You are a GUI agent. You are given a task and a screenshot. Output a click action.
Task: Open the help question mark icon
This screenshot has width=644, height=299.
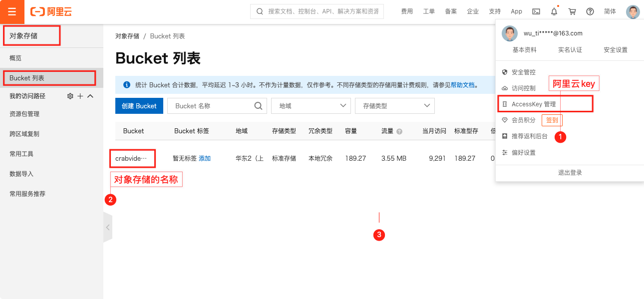[590, 11]
